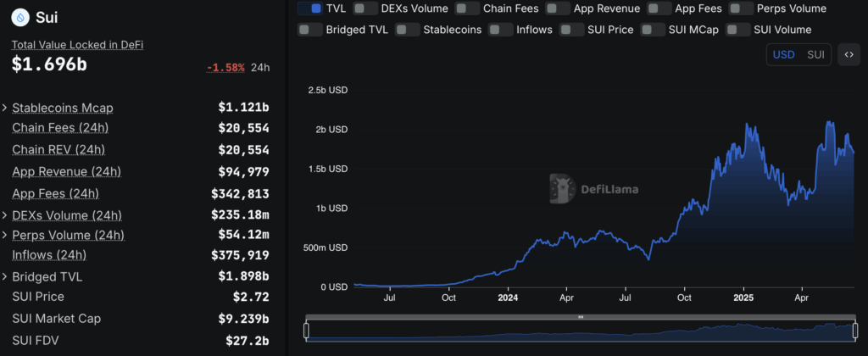
Task: Click the $375,919 inflows value
Action: click(x=240, y=255)
